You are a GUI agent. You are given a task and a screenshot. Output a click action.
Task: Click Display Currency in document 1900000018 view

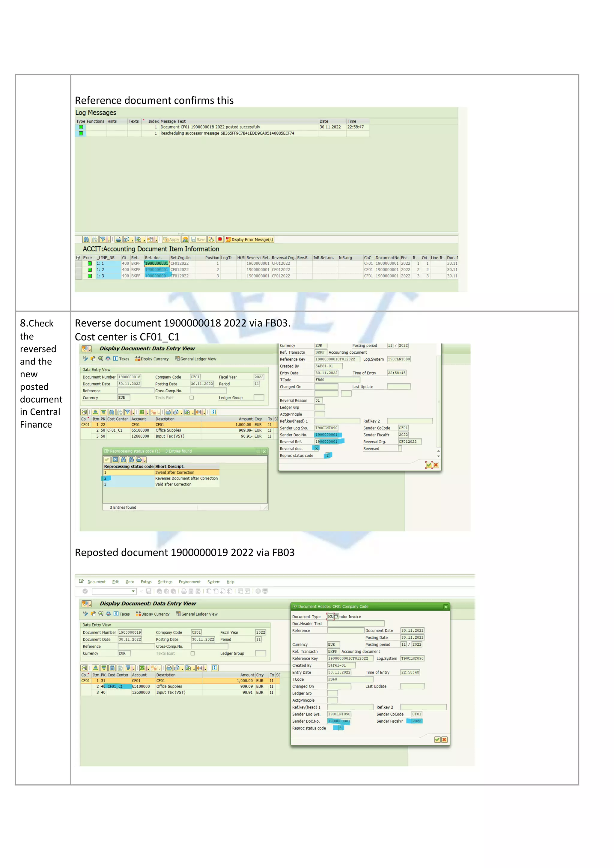coord(152,359)
